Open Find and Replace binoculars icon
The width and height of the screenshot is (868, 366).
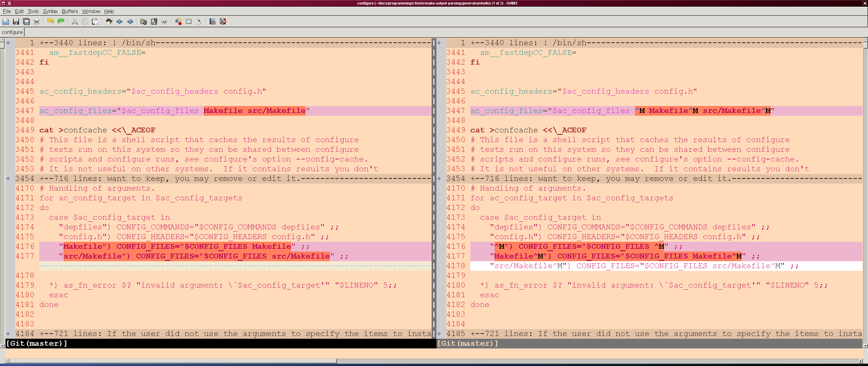(109, 22)
